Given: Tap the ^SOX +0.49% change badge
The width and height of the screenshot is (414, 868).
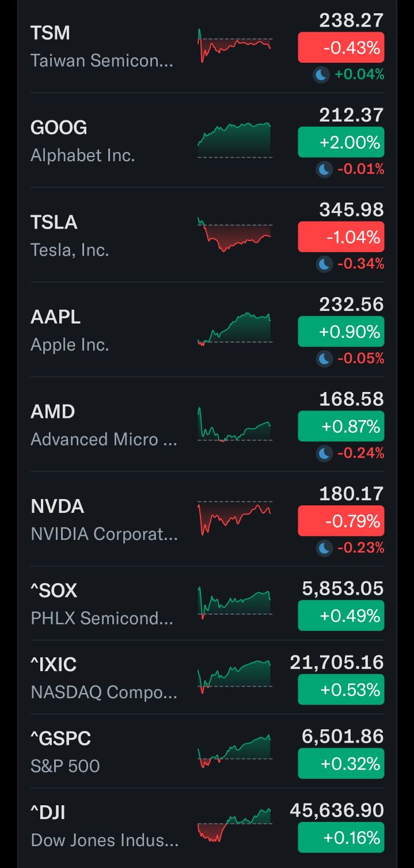Looking at the screenshot, I should coord(341,616).
